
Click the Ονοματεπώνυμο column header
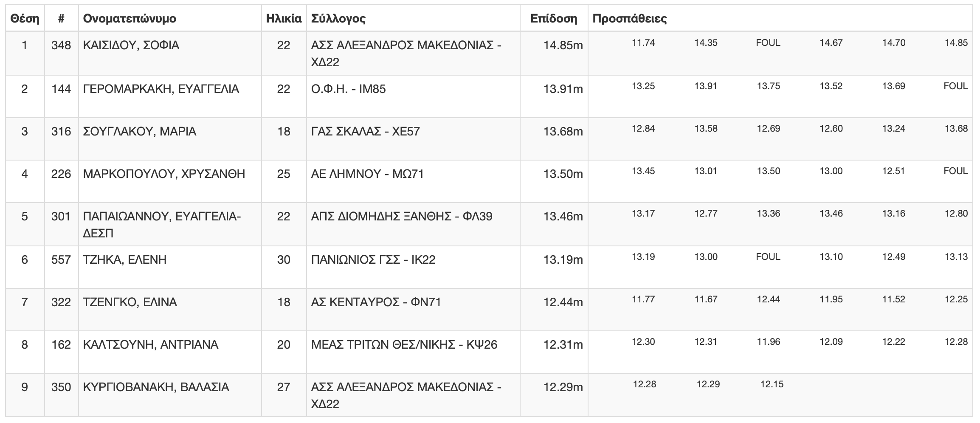click(130, 19)
